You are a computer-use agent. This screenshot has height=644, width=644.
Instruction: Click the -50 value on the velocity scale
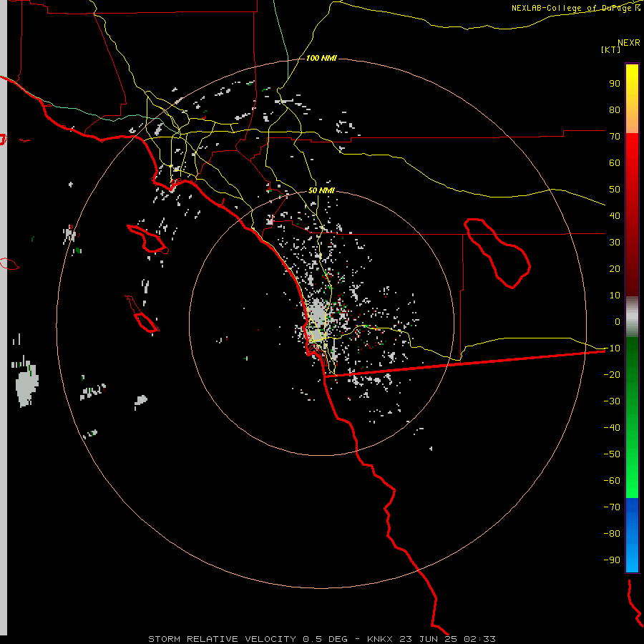click(612, 454)
